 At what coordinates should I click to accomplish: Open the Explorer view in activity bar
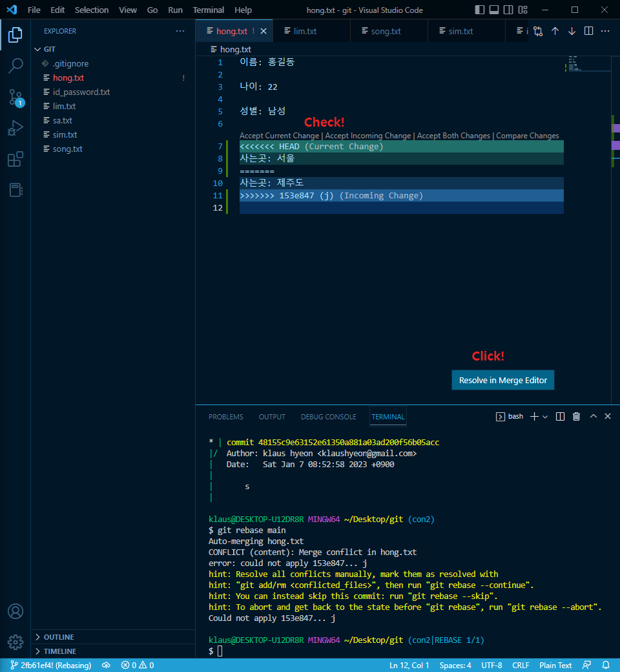15,35
